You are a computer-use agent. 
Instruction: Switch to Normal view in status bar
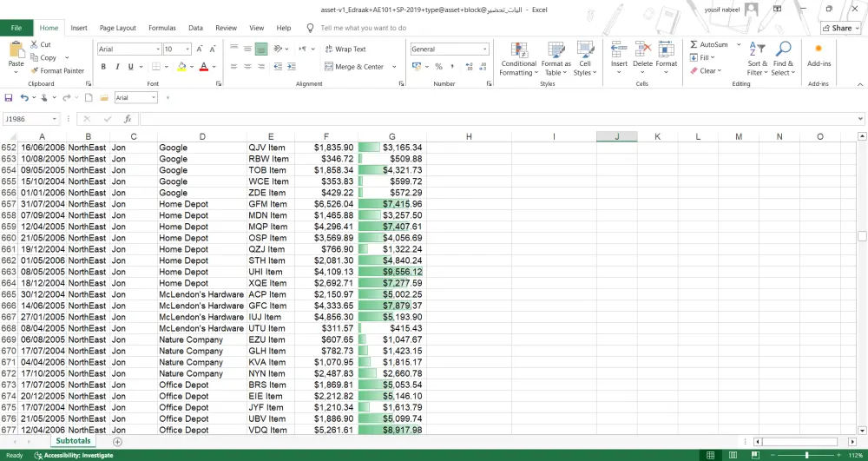tap(711, 456)
